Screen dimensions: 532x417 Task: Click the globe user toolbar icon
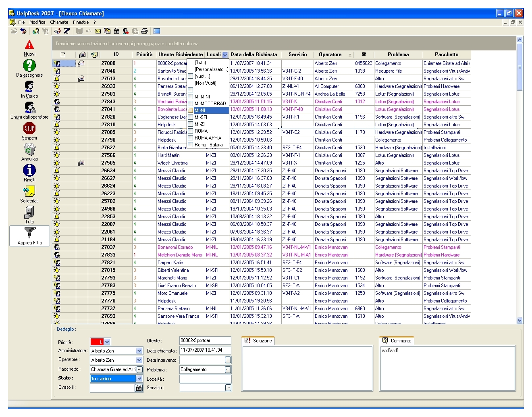click(x=36, y=31)
